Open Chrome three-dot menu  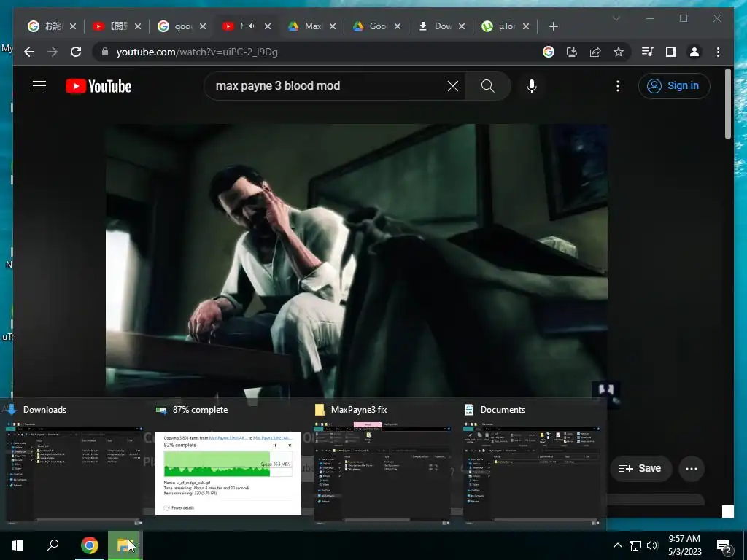(718, 52)
